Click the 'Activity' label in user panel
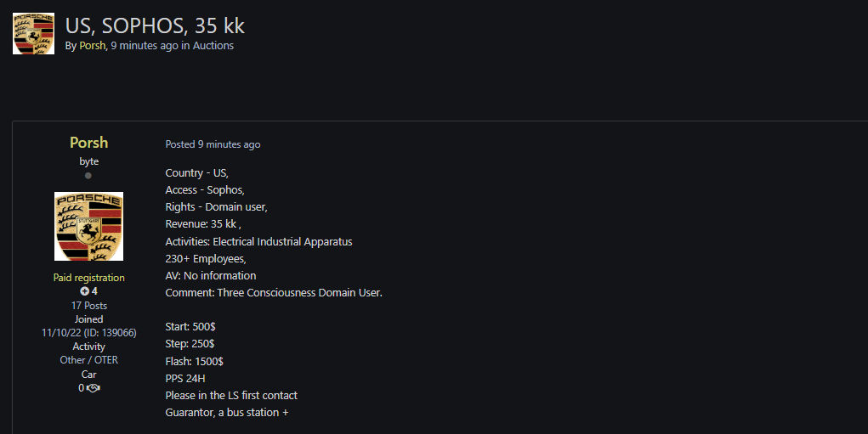Viewport: 868px width, 434px height. tap(88, 347)
